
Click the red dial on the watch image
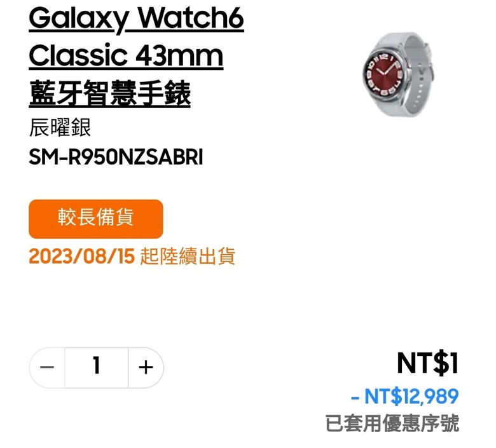[x=384, y=74]
